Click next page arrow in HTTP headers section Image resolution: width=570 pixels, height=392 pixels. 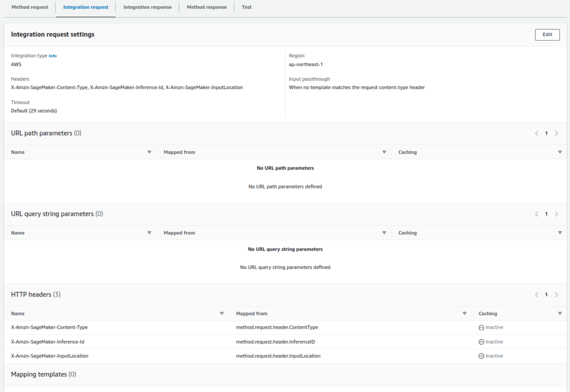tap(556, 295)
